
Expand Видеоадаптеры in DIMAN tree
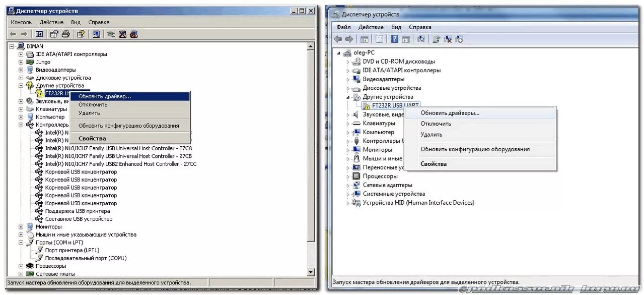21,70
